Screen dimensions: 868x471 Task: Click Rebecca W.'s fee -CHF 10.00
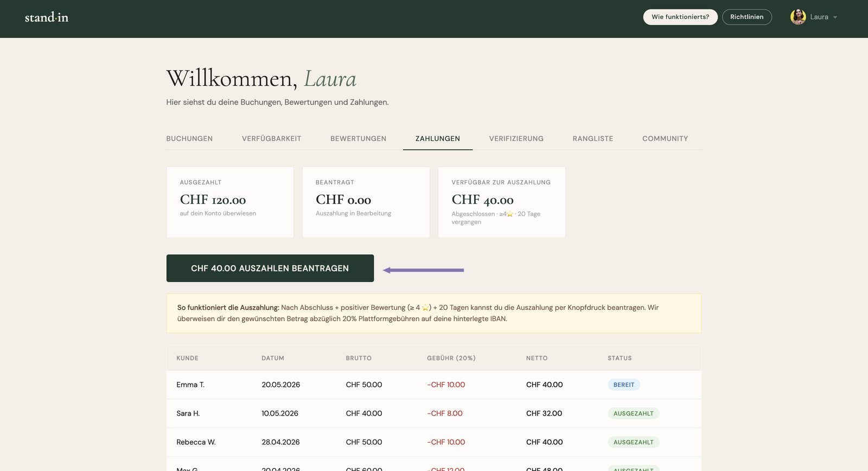[446, 442]
